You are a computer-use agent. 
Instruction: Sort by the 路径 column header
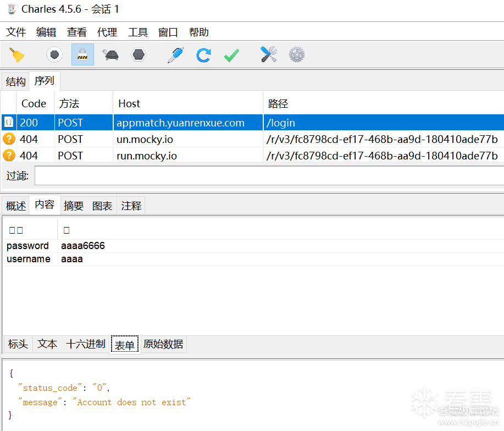(x=384, y=103)
